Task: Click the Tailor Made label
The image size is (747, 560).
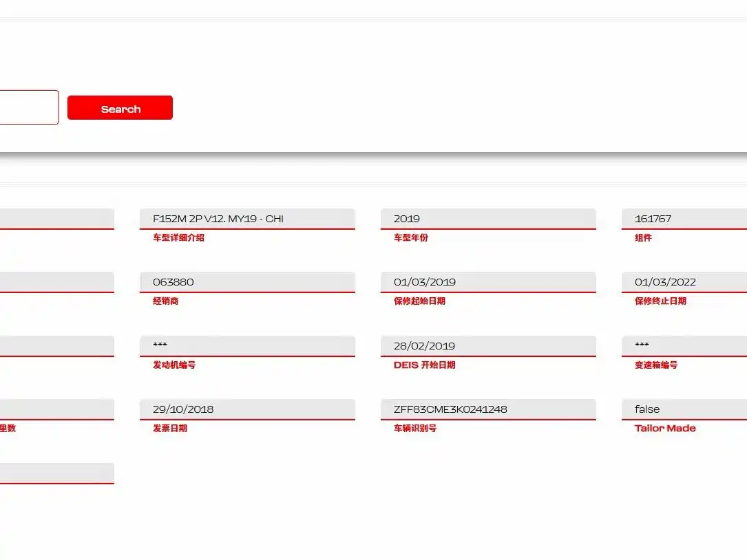Action: (665, 428)
